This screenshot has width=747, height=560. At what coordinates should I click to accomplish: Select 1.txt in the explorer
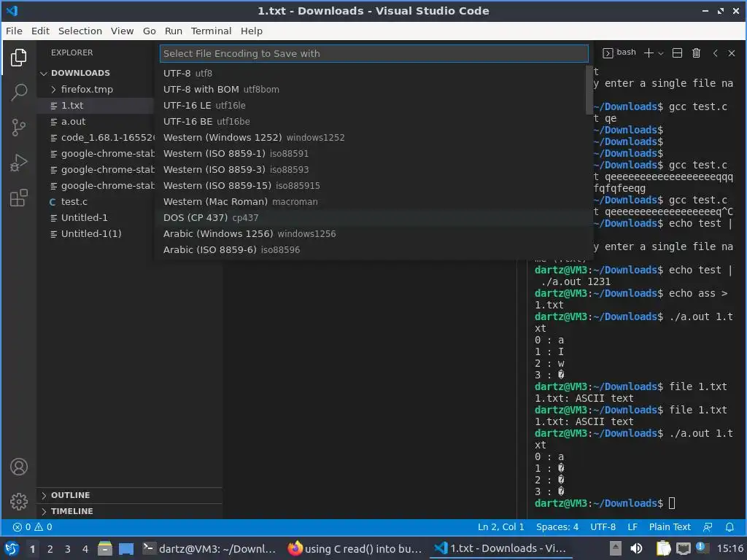tap(72, 106)
